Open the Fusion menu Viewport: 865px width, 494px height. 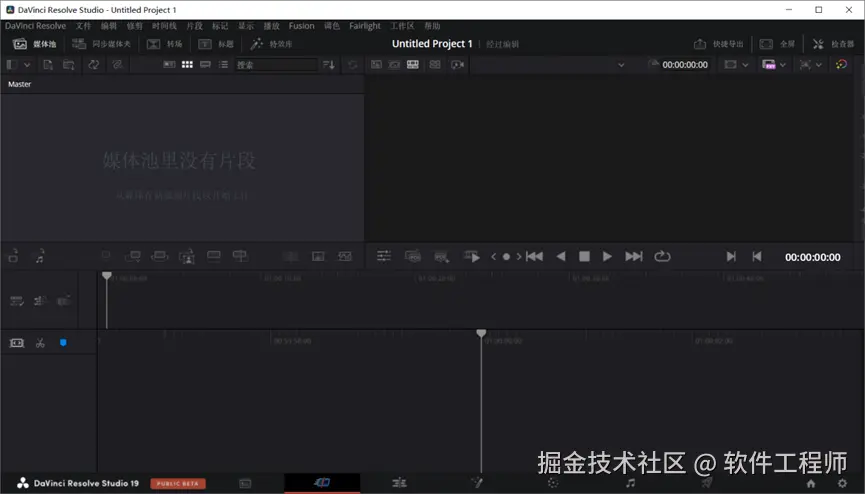point(301,26)
